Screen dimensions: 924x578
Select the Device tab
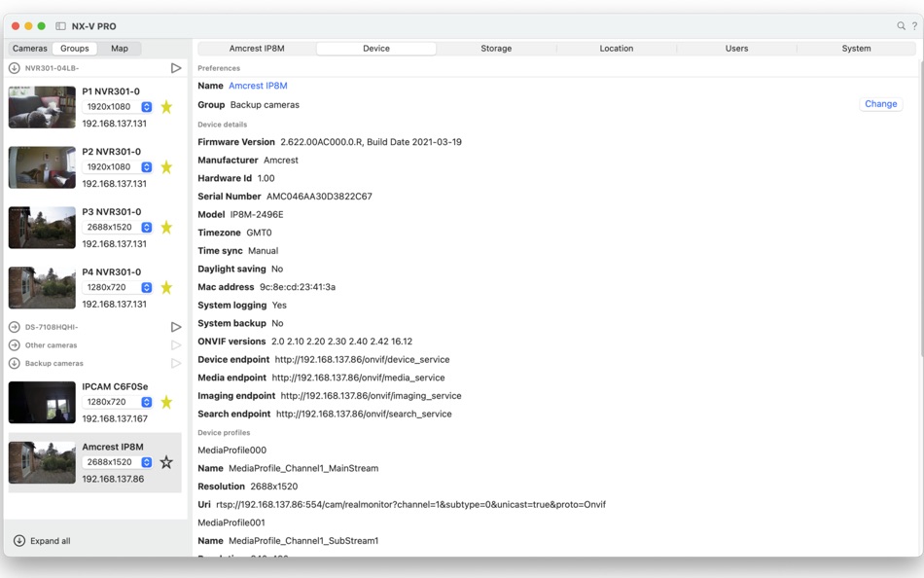tap(376, 49)
